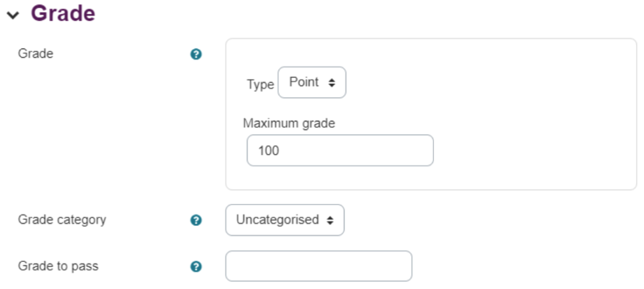Open the grade Type dropdown
This screenshot has width=644, height=289.
click(x=312, y=82)
